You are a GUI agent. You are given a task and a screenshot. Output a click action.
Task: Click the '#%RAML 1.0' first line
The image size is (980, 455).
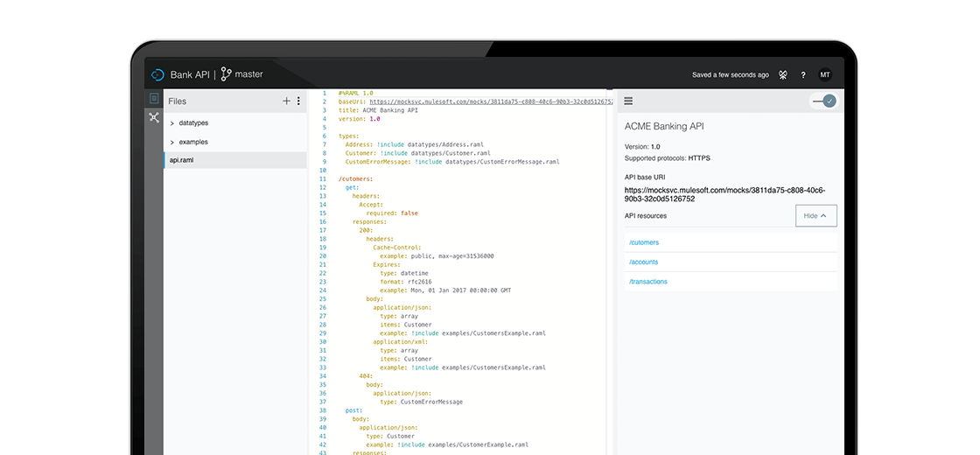355,93
